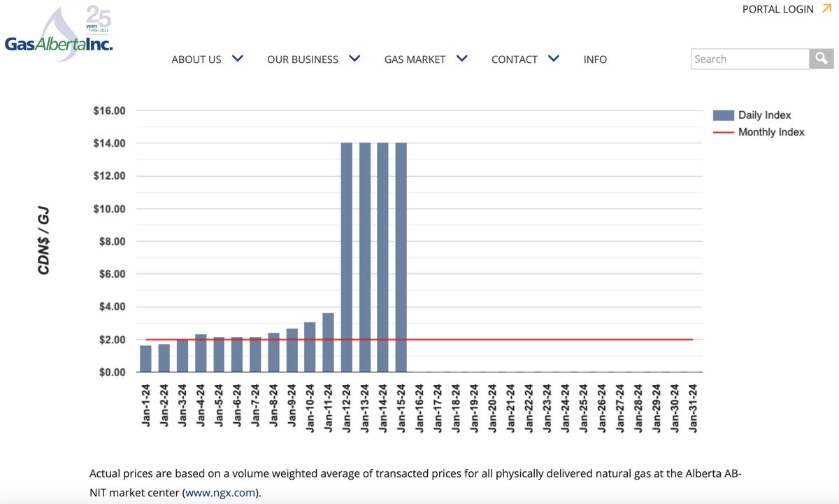The image size is (839, 504).
Task: Click the $16.00 axis label
Action: tap(109, 110)
